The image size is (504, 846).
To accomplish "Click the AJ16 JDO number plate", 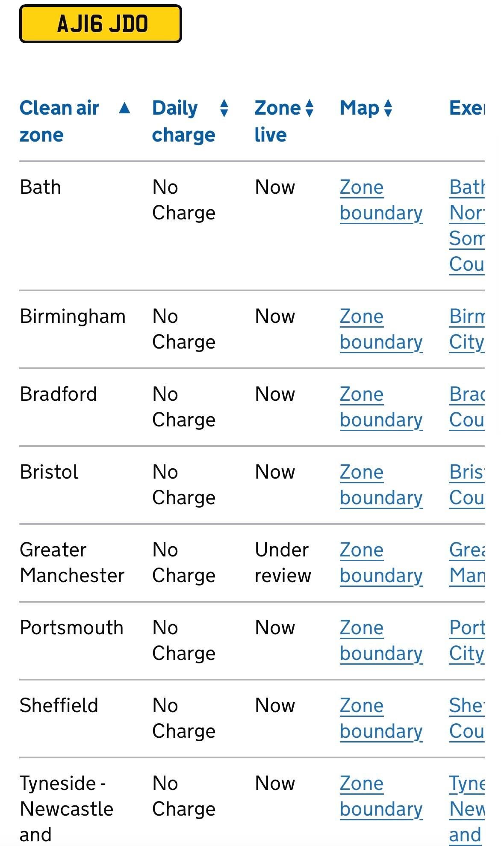I will [x=100, y=24].
